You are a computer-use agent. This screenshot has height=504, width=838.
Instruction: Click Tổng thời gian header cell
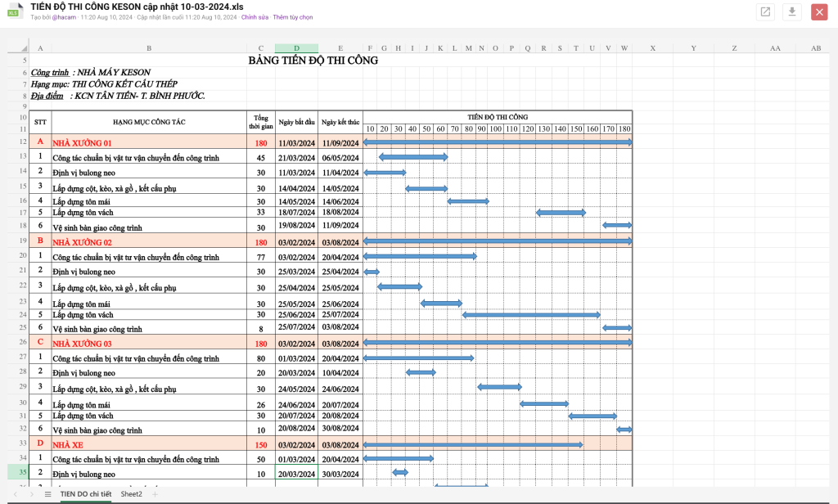[x=261, y=122]
